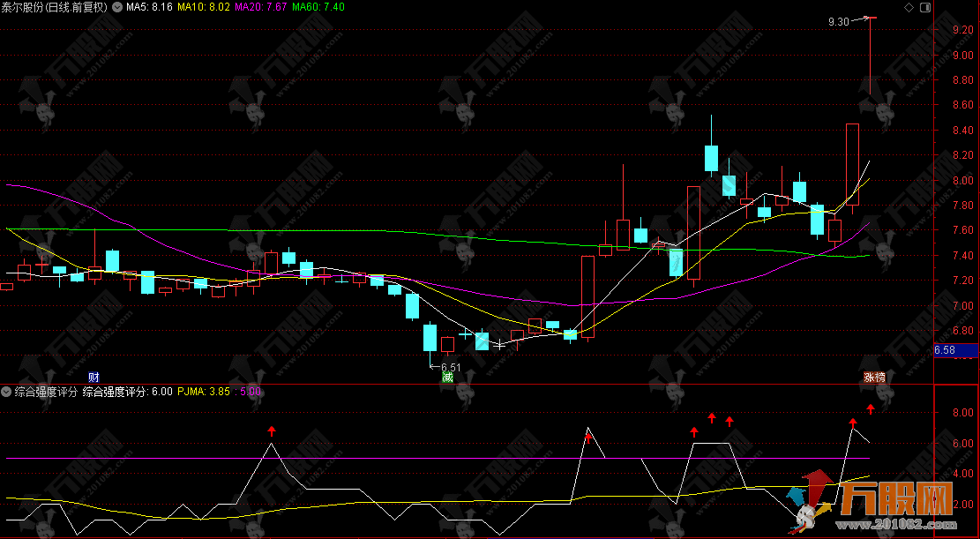Screen dimensions: 980x539
Task: Expand the 综合强度评分 indicator dropdown arrow
Action: click(6, 392)
